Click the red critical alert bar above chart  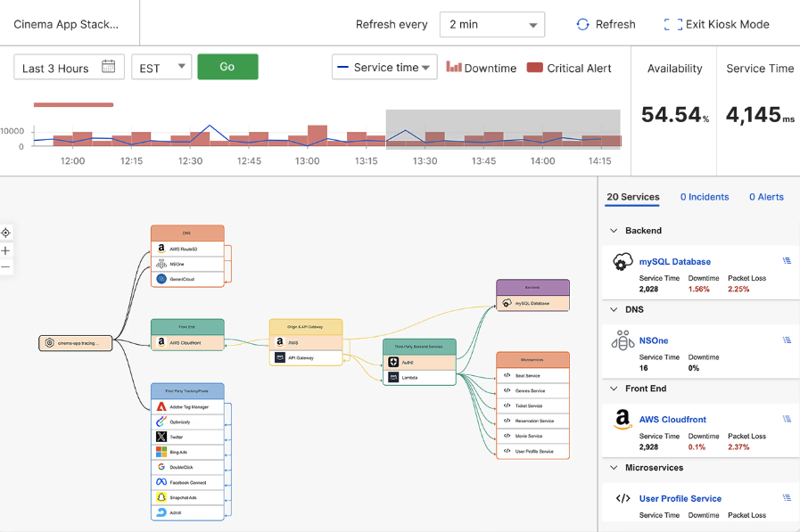[73, 105]
